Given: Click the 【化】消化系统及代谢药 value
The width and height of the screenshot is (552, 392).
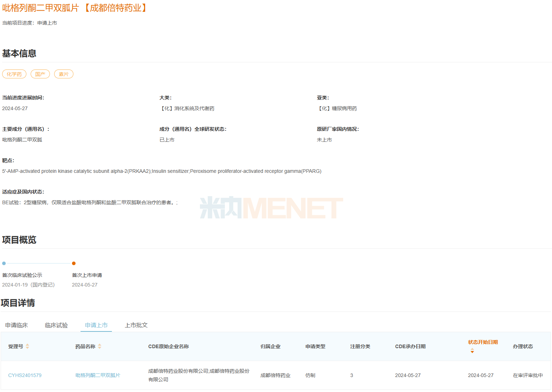Looking at the screenshot, I should click(187, 108).
